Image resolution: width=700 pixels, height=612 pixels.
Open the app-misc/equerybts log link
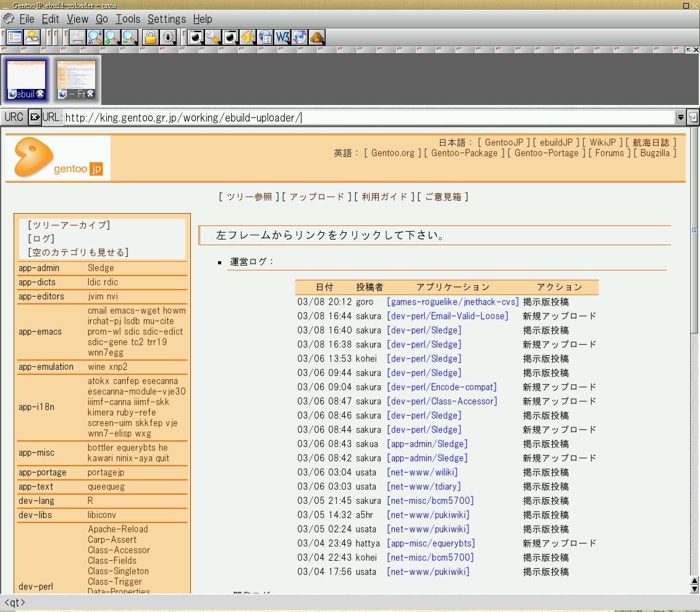pyautogui.click(x=431, y=543)
